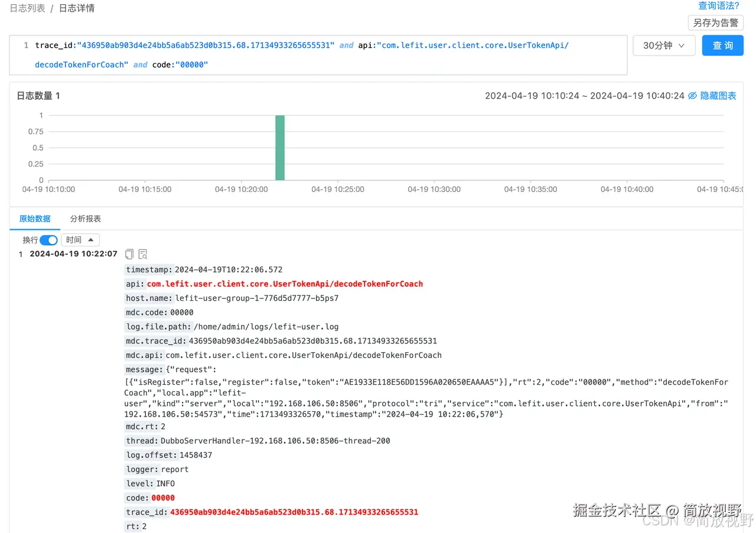Image resolution: width=756 pixels, height=533 pixels.
Task: Click host value lefit-user-group-1-776d5d7777-b5ps7
Action: (x=258, y=298)
